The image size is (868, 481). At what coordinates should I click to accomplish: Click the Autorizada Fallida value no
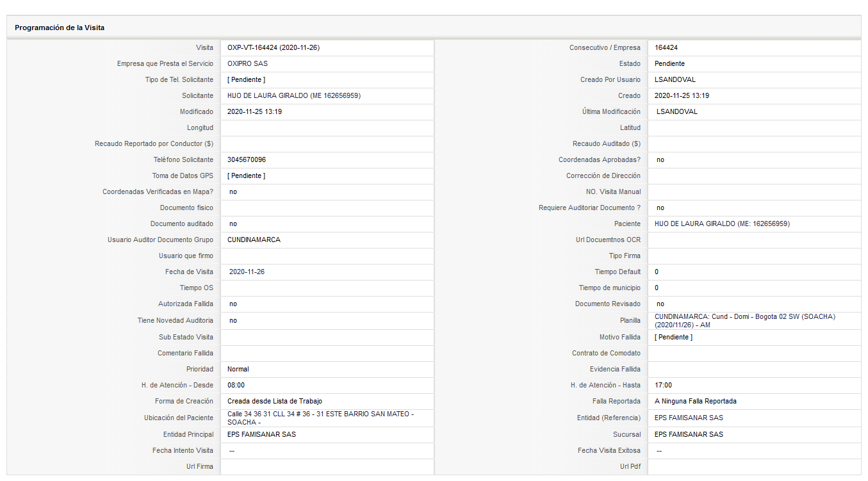[233, 304]
